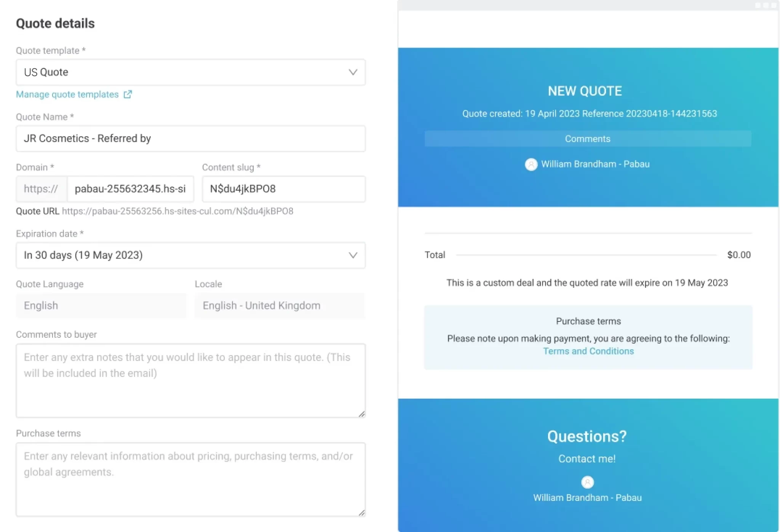Screen dimensions: 780x532
Task: Click the Purchase terms text area
Action: point(190,480)
